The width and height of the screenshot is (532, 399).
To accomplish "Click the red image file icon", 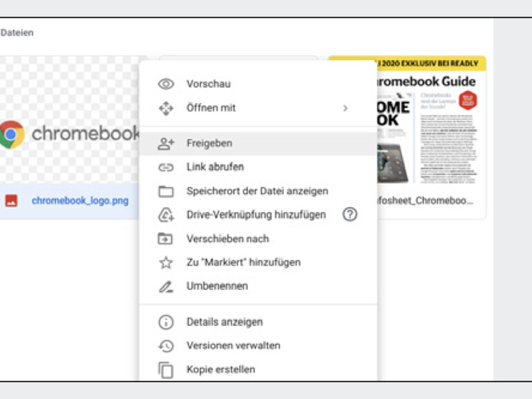I will click(x=11, y=201).
